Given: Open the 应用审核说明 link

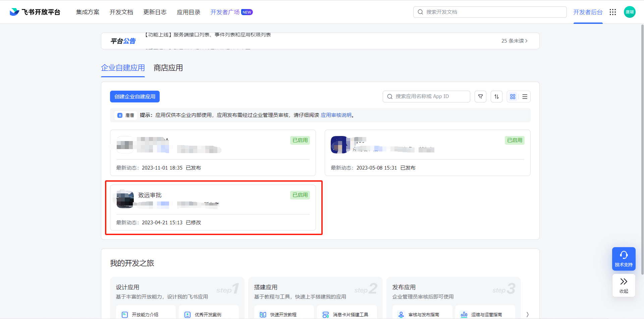Looking at the screenshot, I should tap(336, 115).
